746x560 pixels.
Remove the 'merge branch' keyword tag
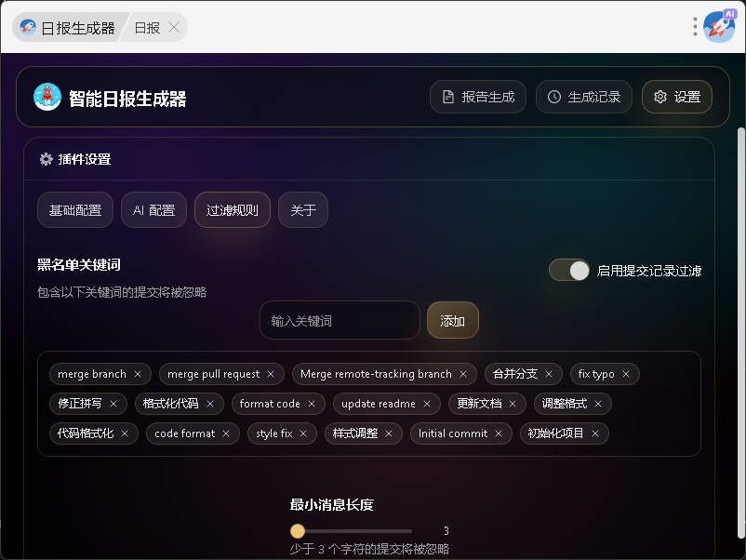(x=138, y=374)
